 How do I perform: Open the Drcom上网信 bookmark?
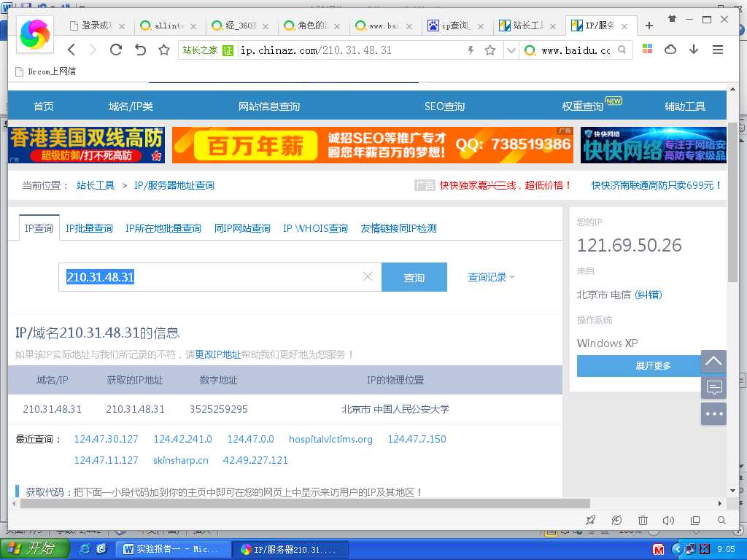click(x=46, y=71)
